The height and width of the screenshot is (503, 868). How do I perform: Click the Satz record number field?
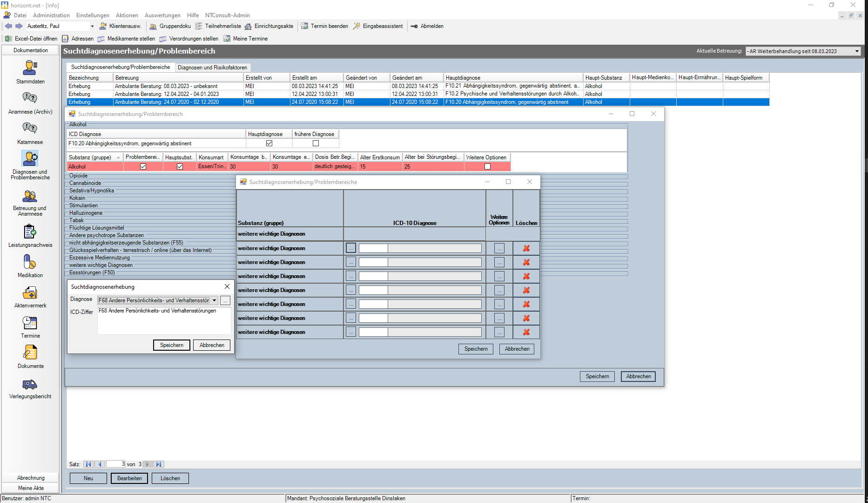click(116, 464)
